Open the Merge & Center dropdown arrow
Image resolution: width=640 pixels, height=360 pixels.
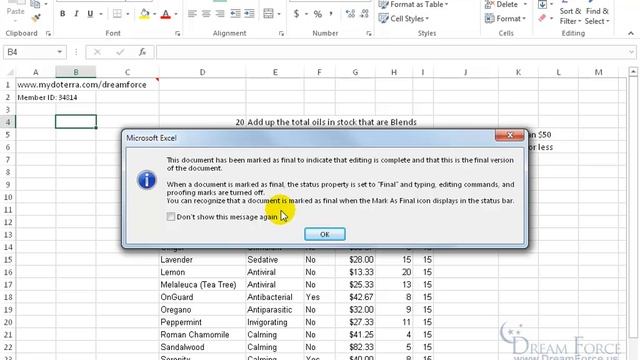(279, 14)
